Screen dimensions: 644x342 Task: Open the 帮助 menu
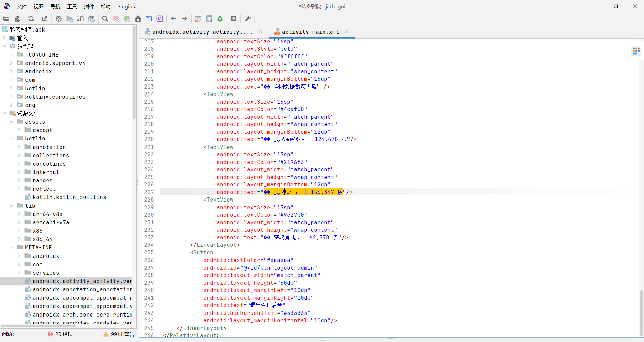[106, 6]
